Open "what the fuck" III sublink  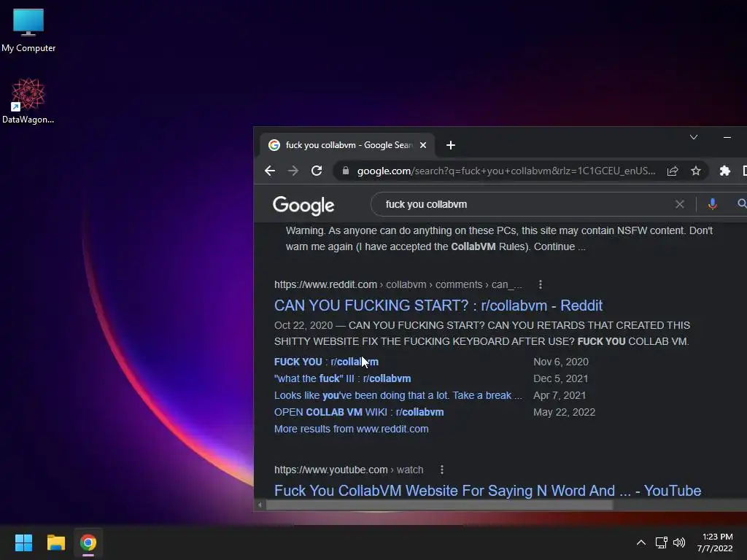point(343,378)
